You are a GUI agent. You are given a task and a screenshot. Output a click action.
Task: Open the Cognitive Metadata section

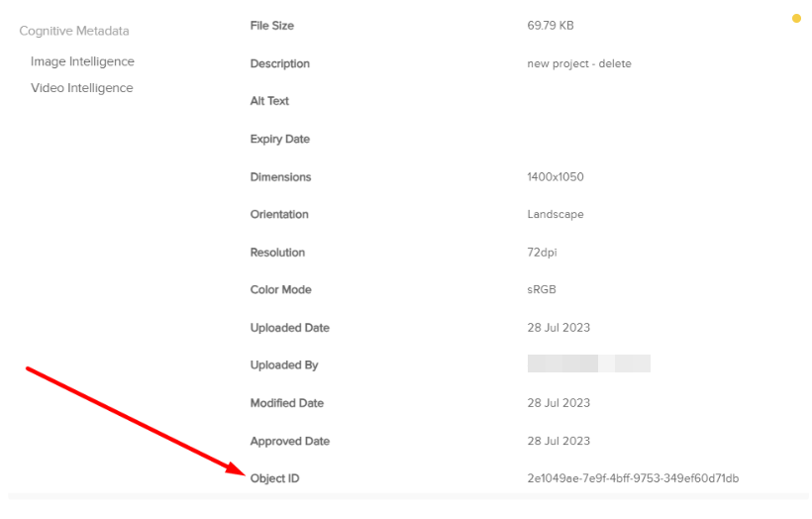coord(74,31)
